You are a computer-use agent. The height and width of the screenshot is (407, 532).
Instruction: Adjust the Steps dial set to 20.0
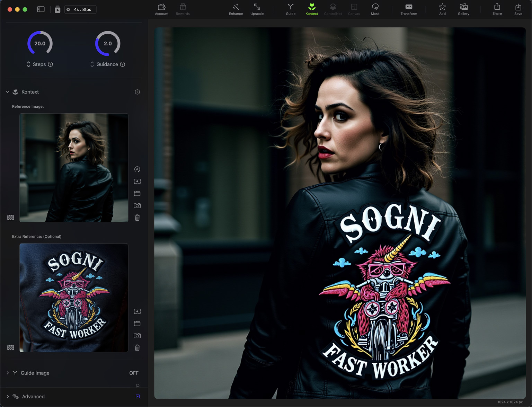tap(40, 44)
